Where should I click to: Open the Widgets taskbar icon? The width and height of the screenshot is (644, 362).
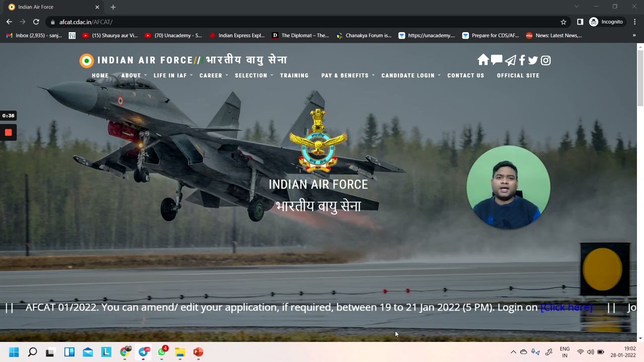pyautogui.click(x=69, y=352)
